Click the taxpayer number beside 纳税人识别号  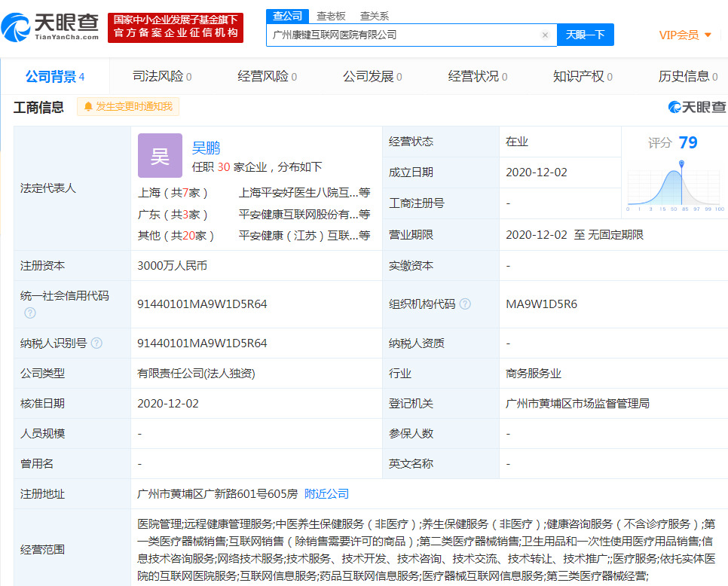coord(202,343)
